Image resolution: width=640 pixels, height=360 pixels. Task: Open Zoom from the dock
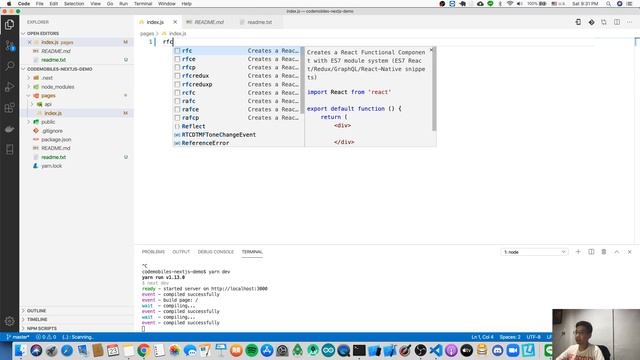pyautogui.click(x=513, y=351)
